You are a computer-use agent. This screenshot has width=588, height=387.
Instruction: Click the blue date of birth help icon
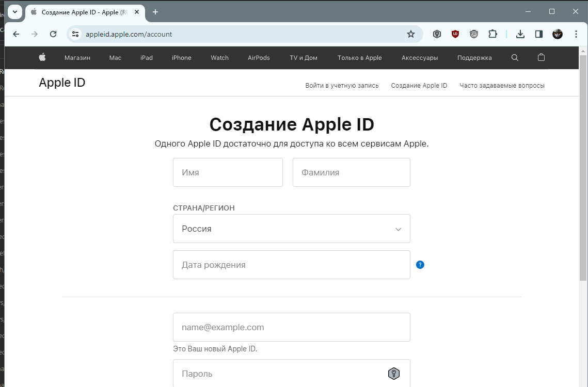420,265
